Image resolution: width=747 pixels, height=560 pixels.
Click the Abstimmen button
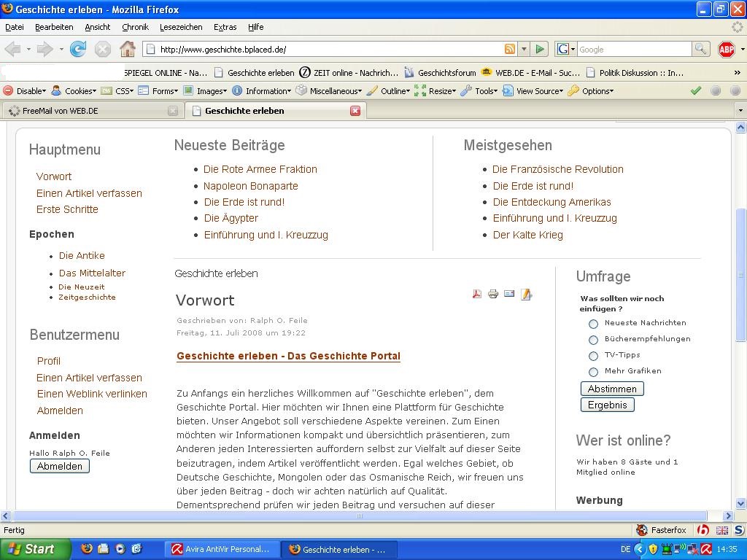tap(612, 389)
